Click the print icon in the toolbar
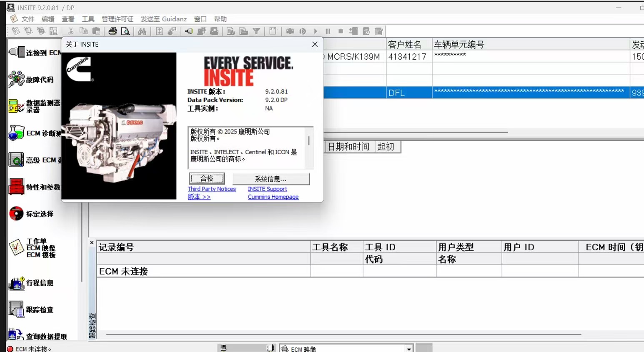Viewport: 644px width, 352px height. tap(113, 31)
